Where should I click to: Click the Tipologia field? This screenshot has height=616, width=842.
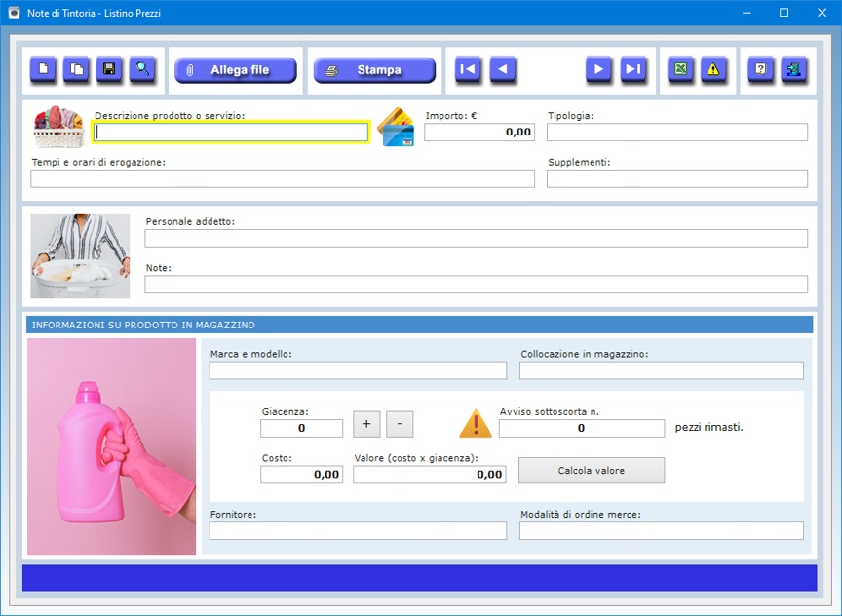tap(677, 133)
